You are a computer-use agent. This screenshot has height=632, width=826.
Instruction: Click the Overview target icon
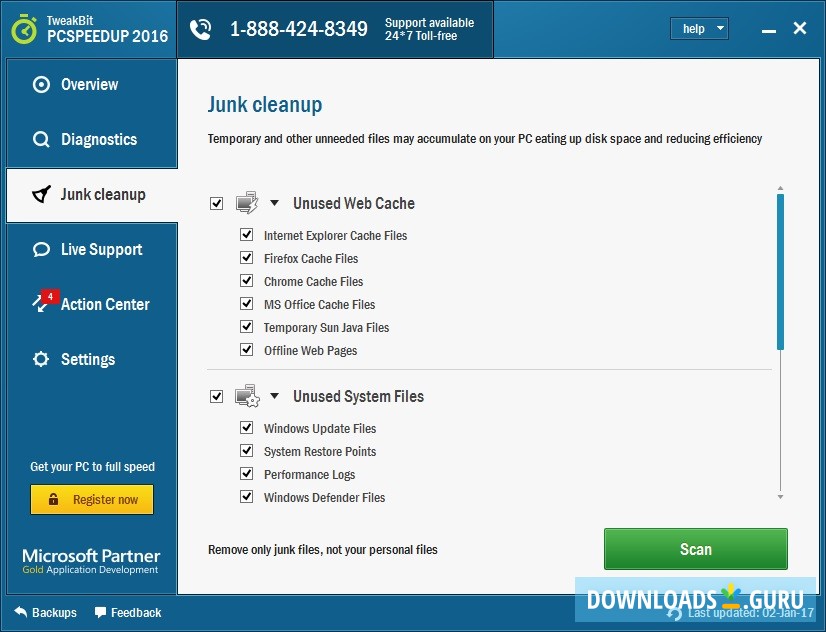41,84
